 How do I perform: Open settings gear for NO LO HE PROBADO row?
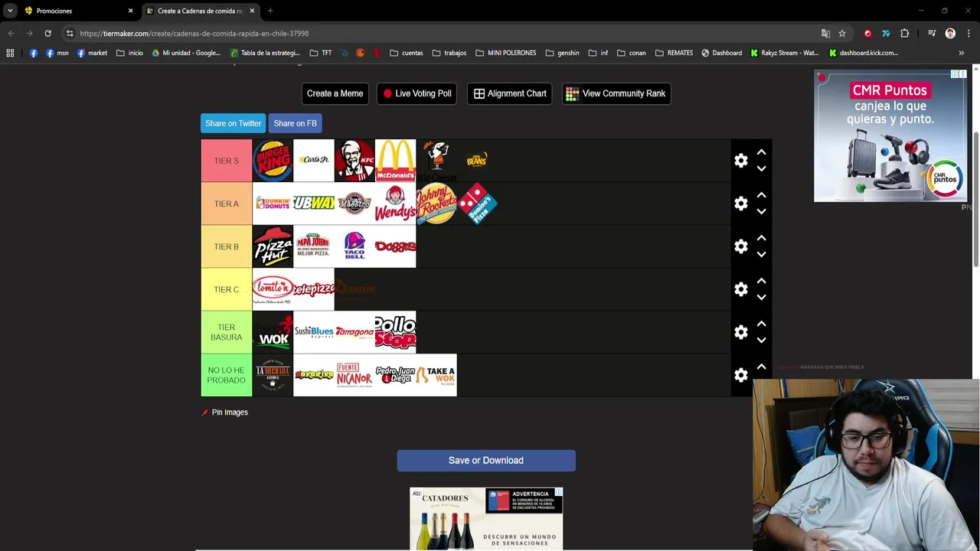point(740,375)
